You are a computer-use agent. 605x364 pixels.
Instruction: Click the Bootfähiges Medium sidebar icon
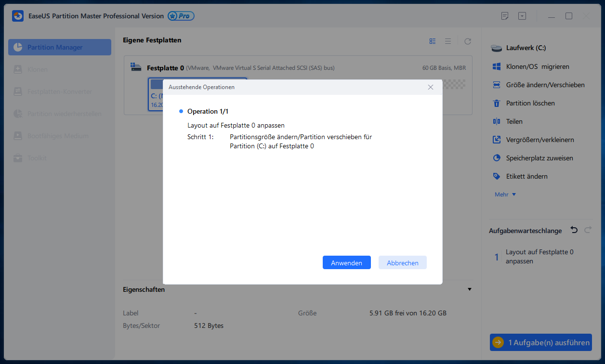pyautogui.click(x=18, y=136)
